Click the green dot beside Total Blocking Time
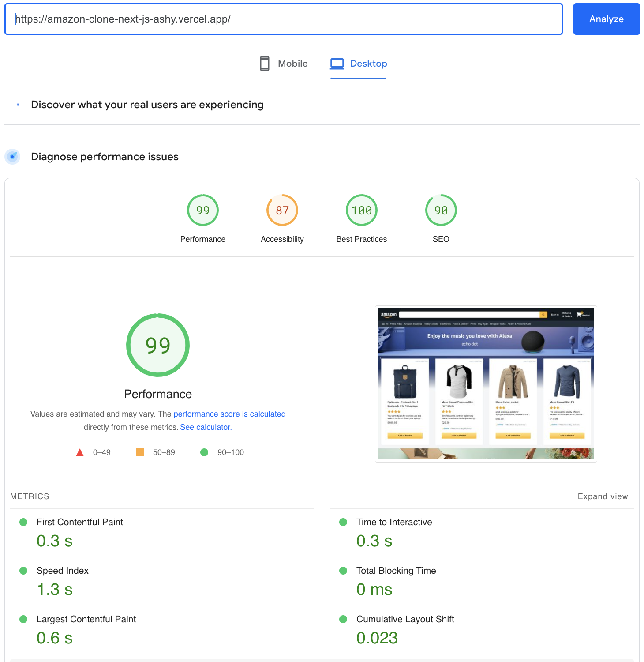The height and width of the screenshot is (662, 644). (x=343, y=571)
